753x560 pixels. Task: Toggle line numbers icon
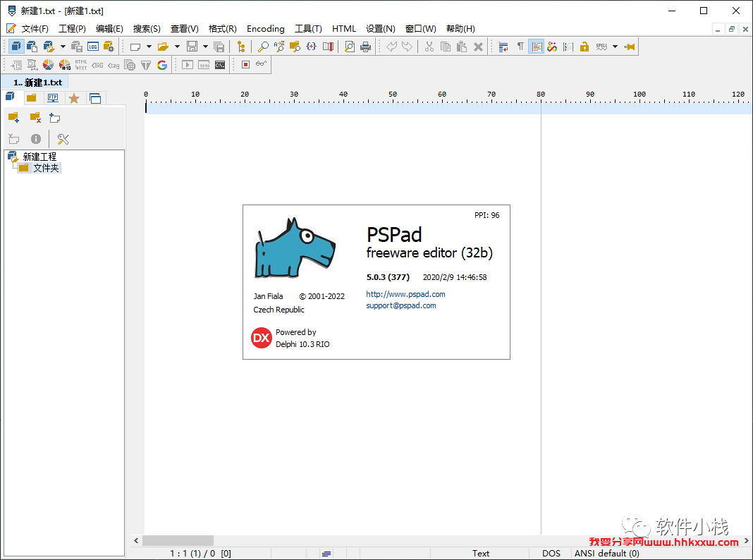pos(568,47)
